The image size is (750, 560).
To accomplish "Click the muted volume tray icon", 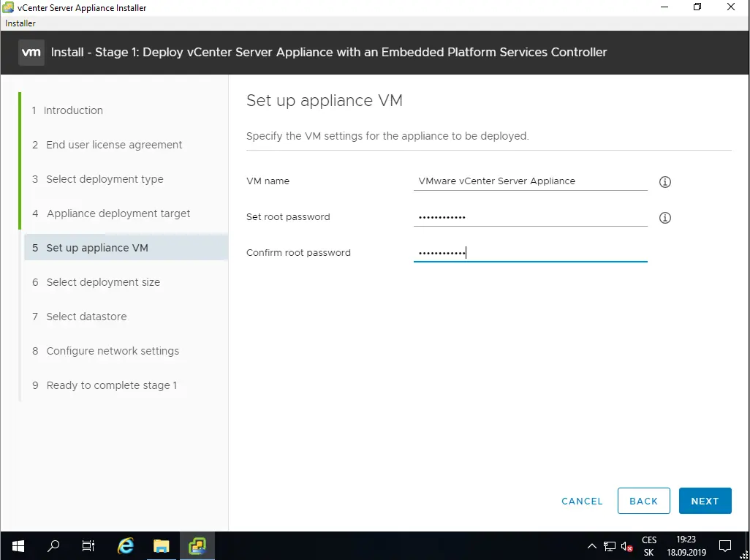I will point(626,546).
